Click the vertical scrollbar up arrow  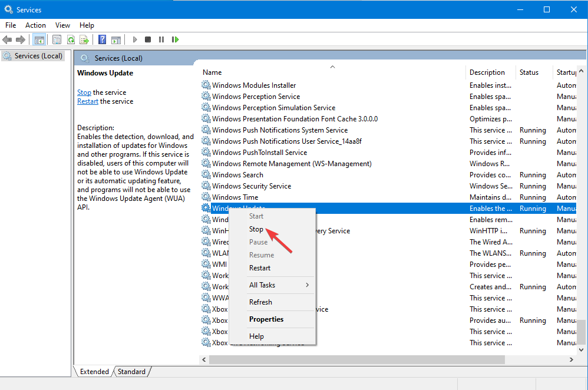tap(582, 71)
